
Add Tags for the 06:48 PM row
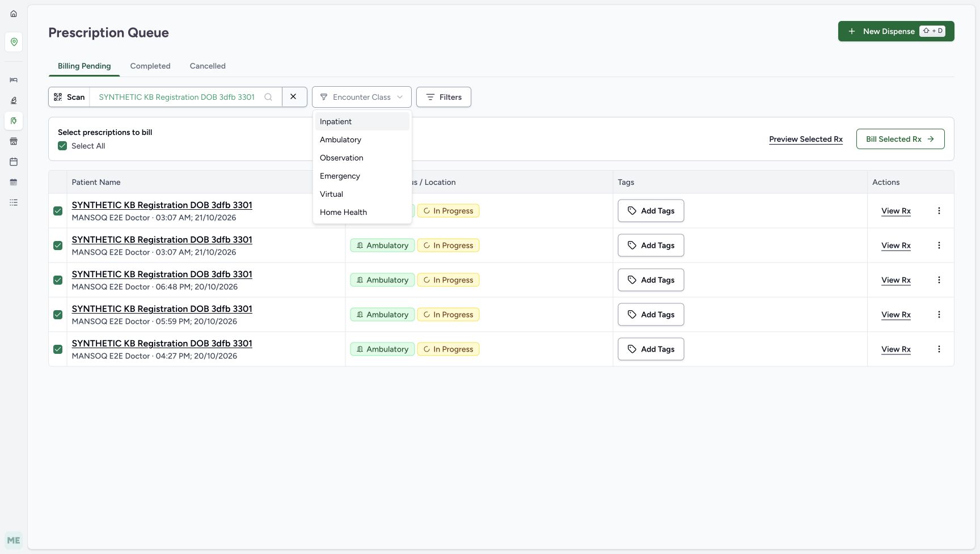point(651,280)
